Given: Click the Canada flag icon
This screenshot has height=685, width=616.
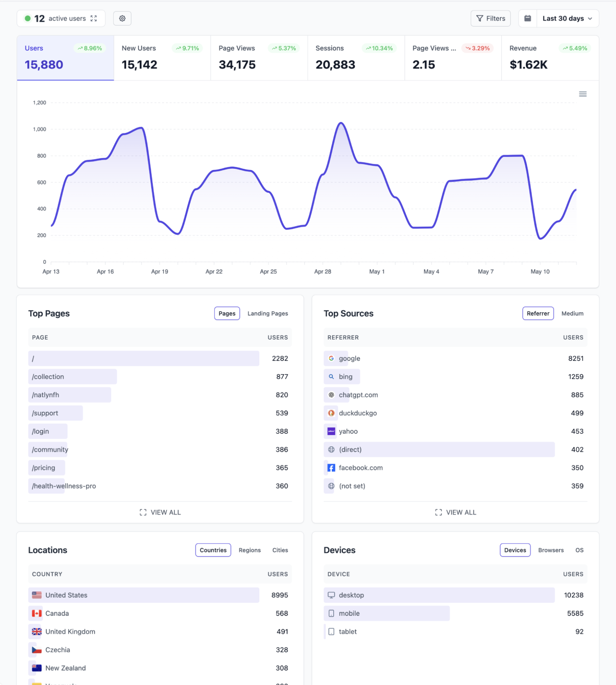Looking at the screenshot, I should pos(37,613).
